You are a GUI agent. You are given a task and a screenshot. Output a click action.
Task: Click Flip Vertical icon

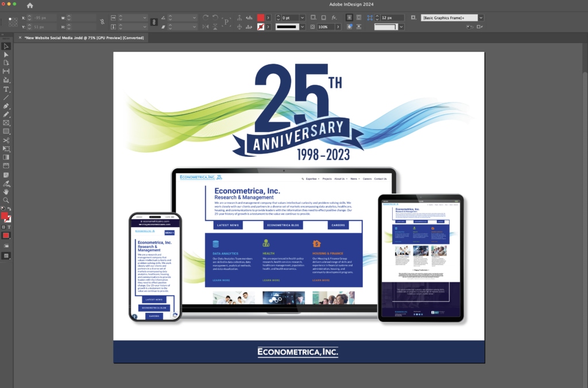click(215, 26)
